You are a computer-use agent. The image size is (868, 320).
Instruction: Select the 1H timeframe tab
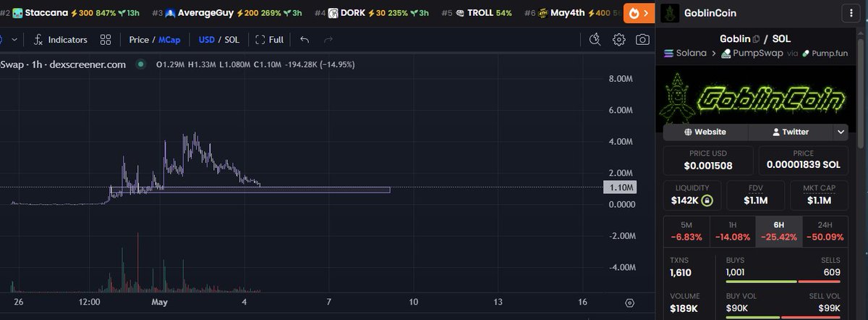click(732, 232)
